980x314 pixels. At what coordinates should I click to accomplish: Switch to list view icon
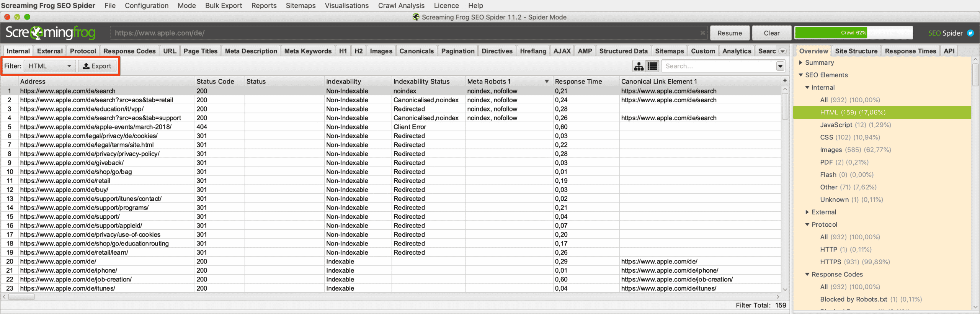(652, 66)
